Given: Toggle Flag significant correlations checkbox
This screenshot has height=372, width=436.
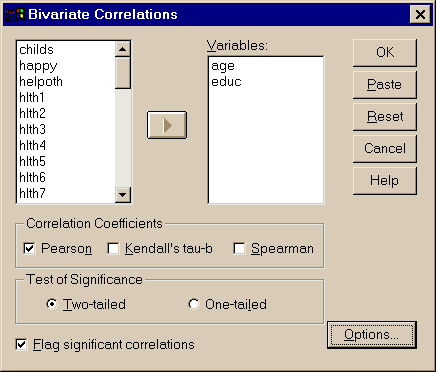Looking at the screenshot, I should (21, 344).
